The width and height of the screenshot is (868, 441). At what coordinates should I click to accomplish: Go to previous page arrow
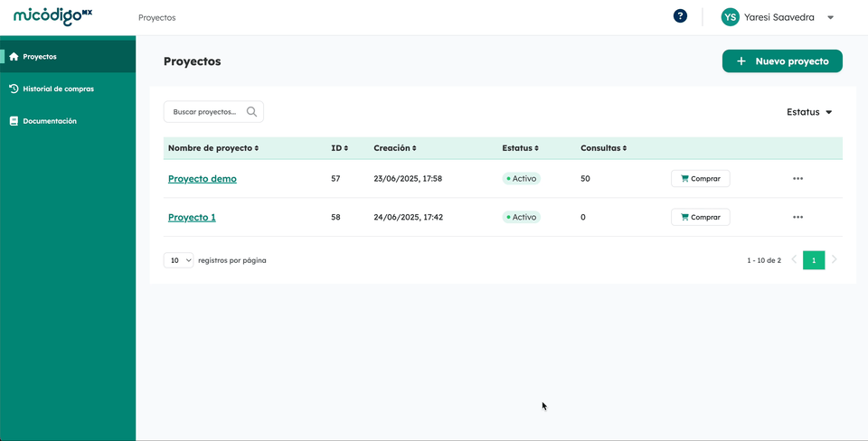point(794,259)
